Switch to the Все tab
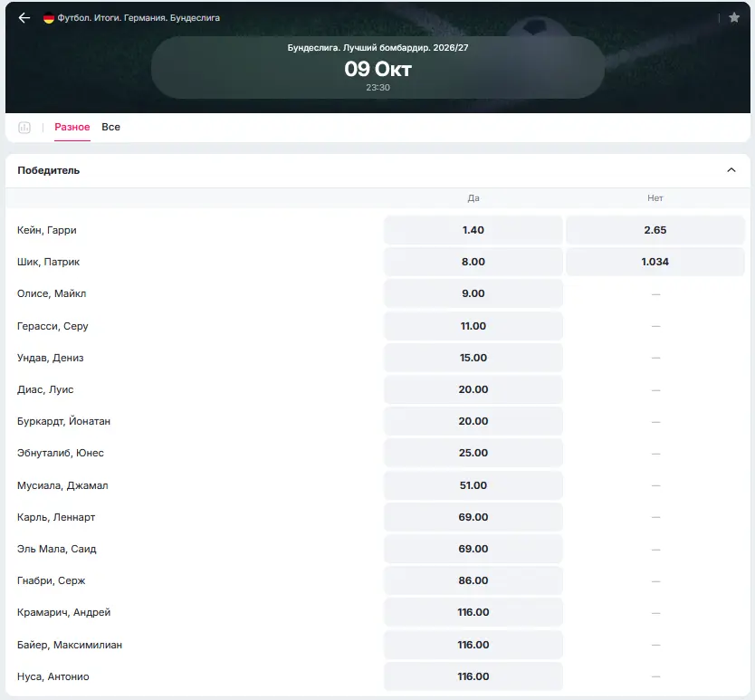 point(110,127)
